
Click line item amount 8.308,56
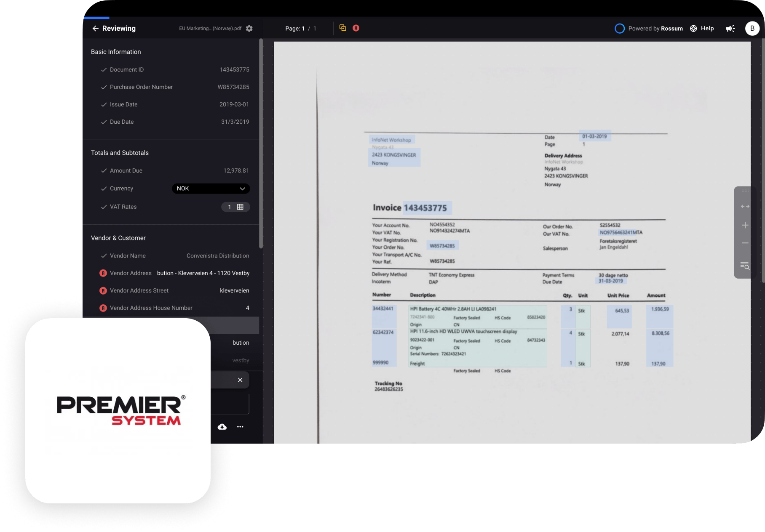pos(661,333)
